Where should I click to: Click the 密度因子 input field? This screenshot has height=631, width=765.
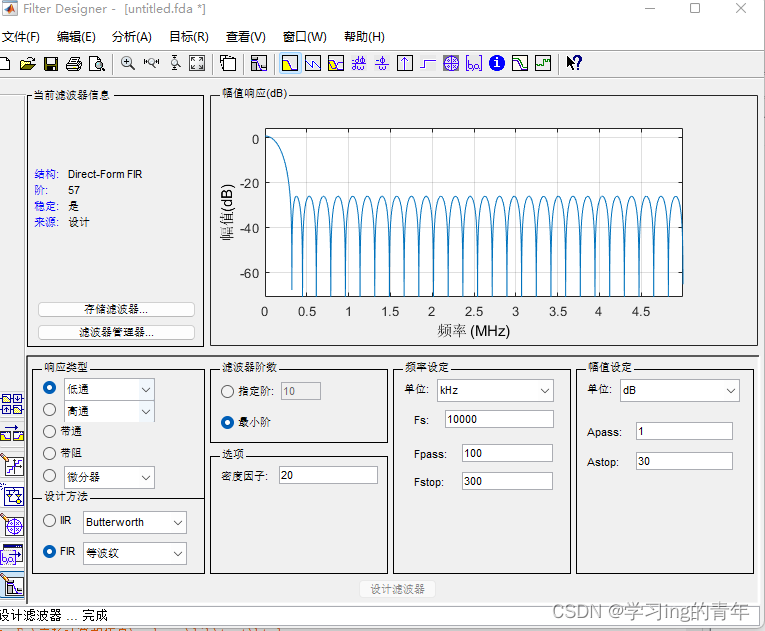(x=328, y=475)
